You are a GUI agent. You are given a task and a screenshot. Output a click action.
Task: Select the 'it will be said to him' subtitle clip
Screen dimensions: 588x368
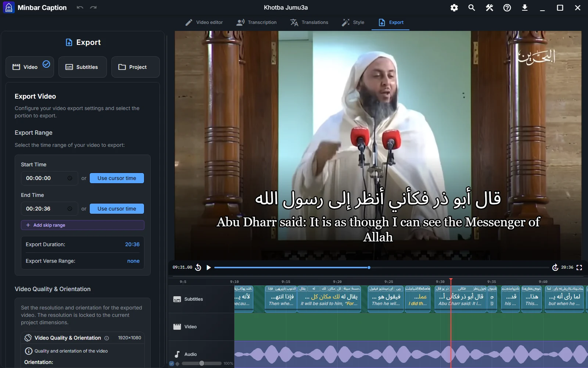329,299
